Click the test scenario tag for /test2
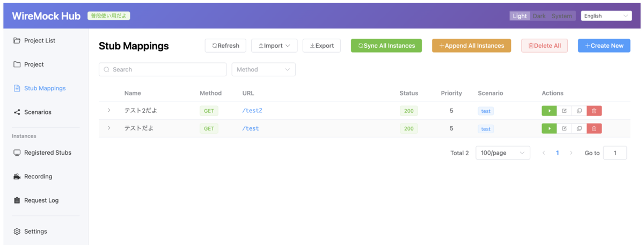 [x=486, y=111]
